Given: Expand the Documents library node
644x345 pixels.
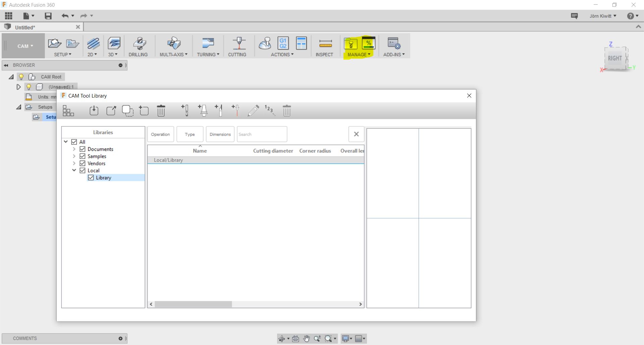Looking at the screenshot, I should 74,149.
